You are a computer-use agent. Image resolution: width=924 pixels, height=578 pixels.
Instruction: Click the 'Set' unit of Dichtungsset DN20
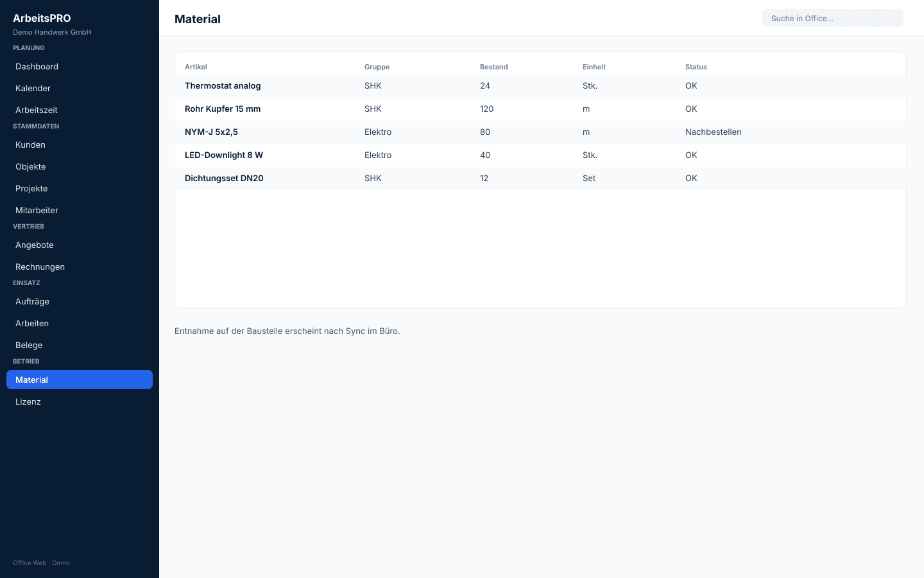[589, 178]
